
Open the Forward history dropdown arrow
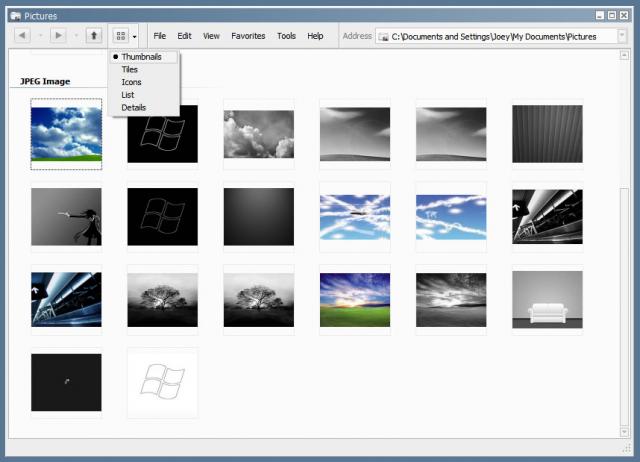tap(76, 36)
